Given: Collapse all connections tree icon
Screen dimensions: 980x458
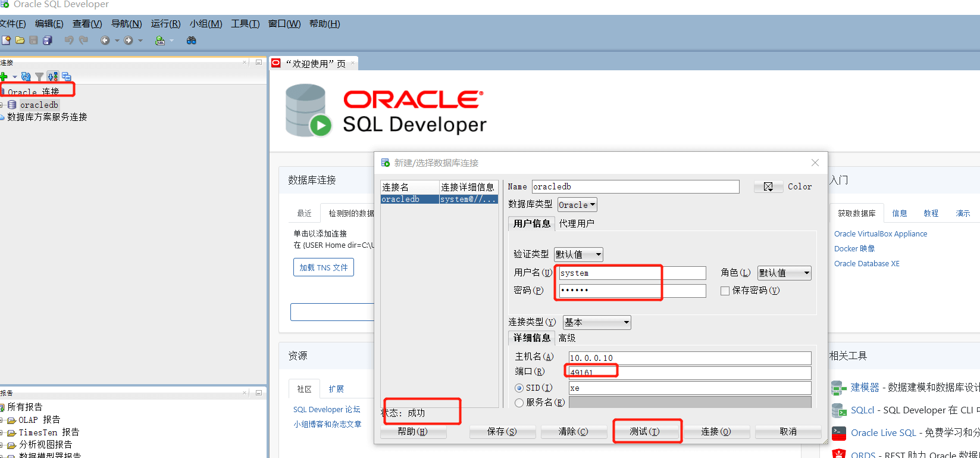Looking at the screenshot, I should pos(67,77).
